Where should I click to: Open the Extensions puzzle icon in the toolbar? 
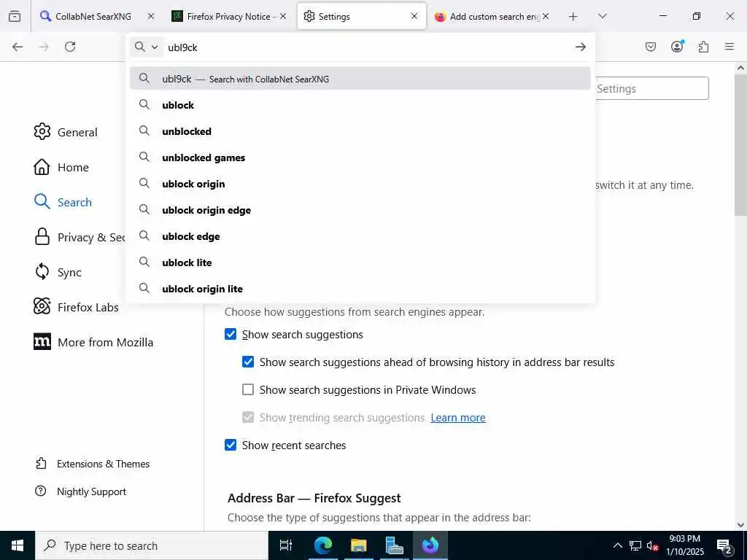coord(703,47)
